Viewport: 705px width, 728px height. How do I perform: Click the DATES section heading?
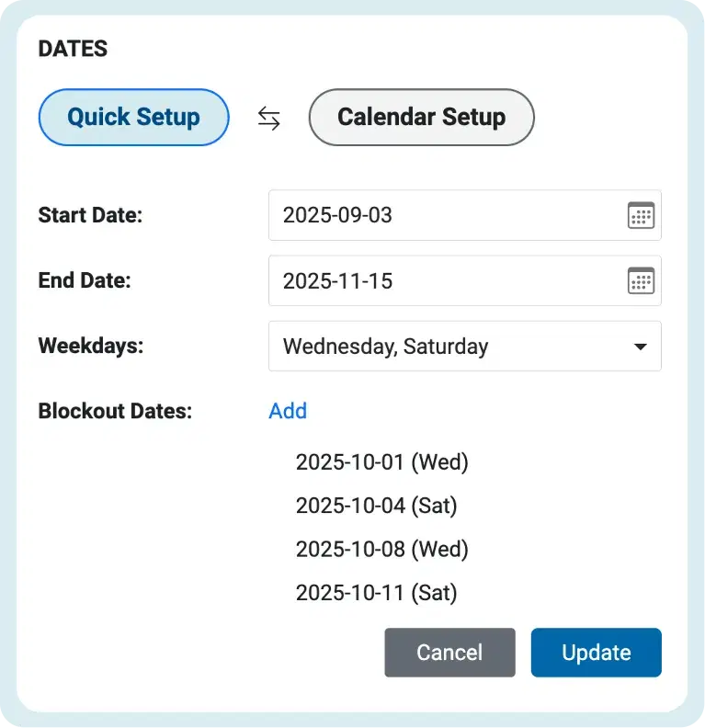tap(73, 49)
